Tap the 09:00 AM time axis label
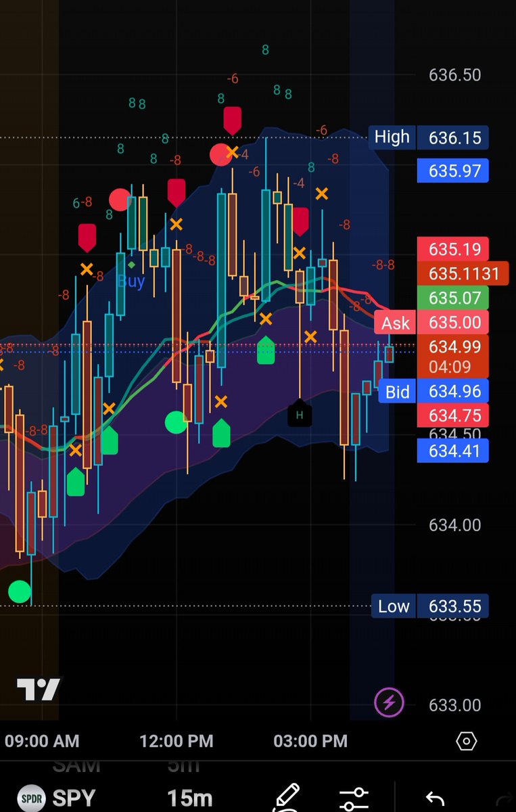The width and height of the screenshot is (516, 812). [x=42, y=741]
